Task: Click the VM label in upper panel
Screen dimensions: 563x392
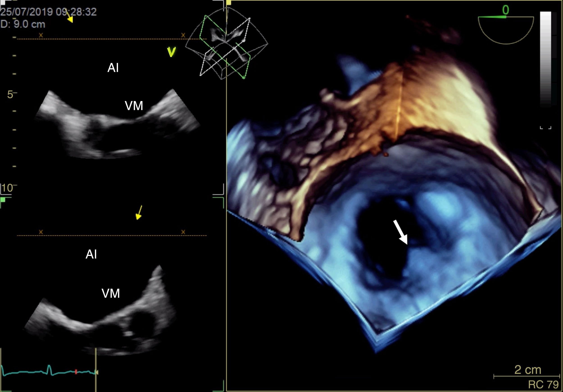Action: pyautogui.click(x=134, y=106)
